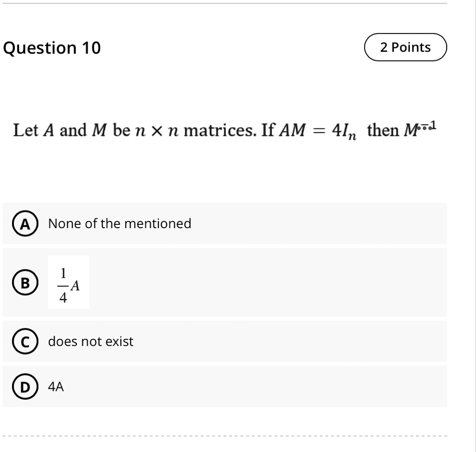Choose the "4A" answer text
The width and height of the screenshot is (476, 452).
point(56,386)
